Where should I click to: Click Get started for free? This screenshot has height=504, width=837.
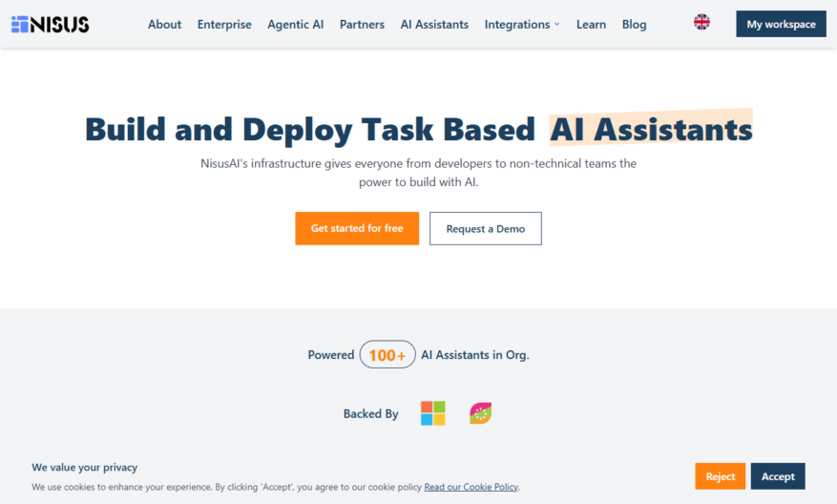tap(357, 228)
